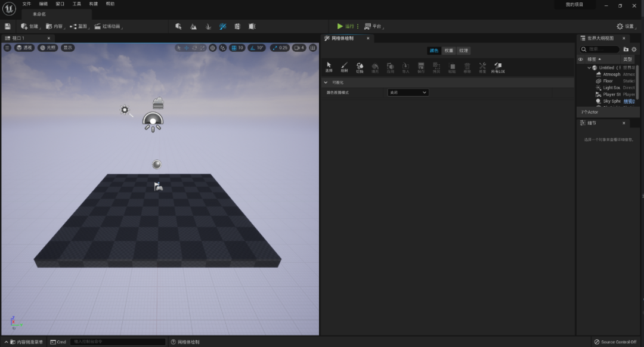This screenshot has width=644, height=347.
Task: Click the 移除 (Remove) trash icon
Action: [x=467, y=67]
